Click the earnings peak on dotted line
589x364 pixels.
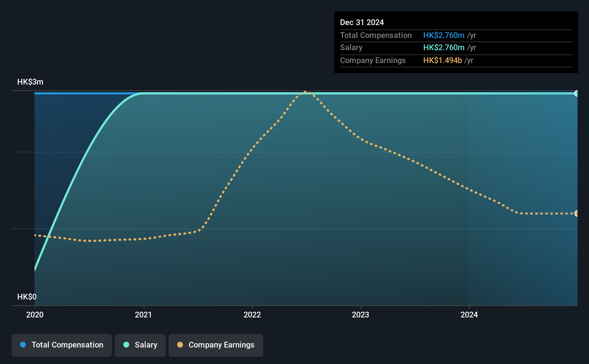(306, 92)
